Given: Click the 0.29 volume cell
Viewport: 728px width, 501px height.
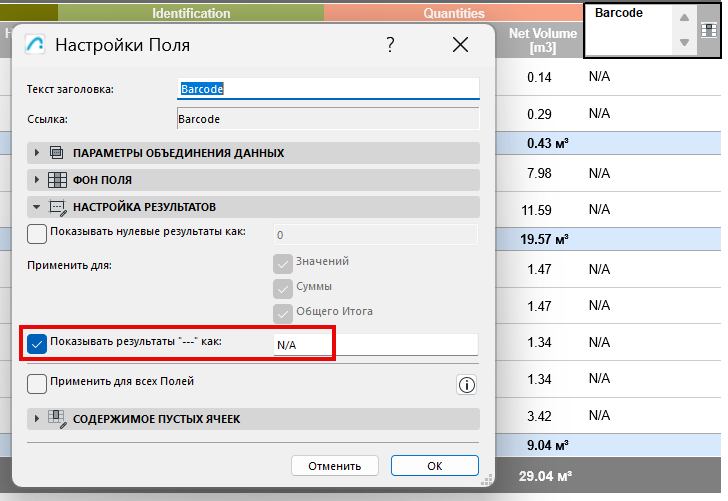Looking at the screenshot, I should pos(539,114).
